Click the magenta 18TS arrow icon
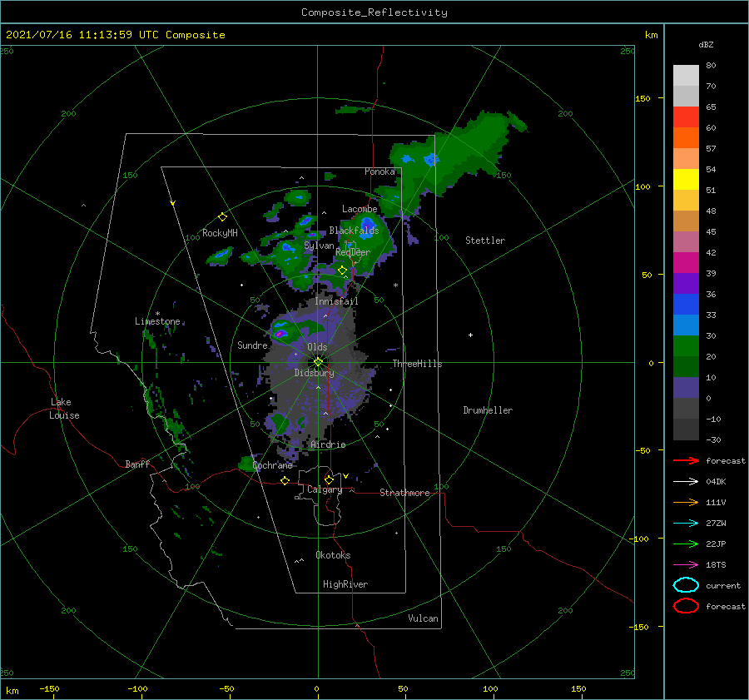Image resolution: width=749 pixels, height=700 pixels. tap(686, 565)
